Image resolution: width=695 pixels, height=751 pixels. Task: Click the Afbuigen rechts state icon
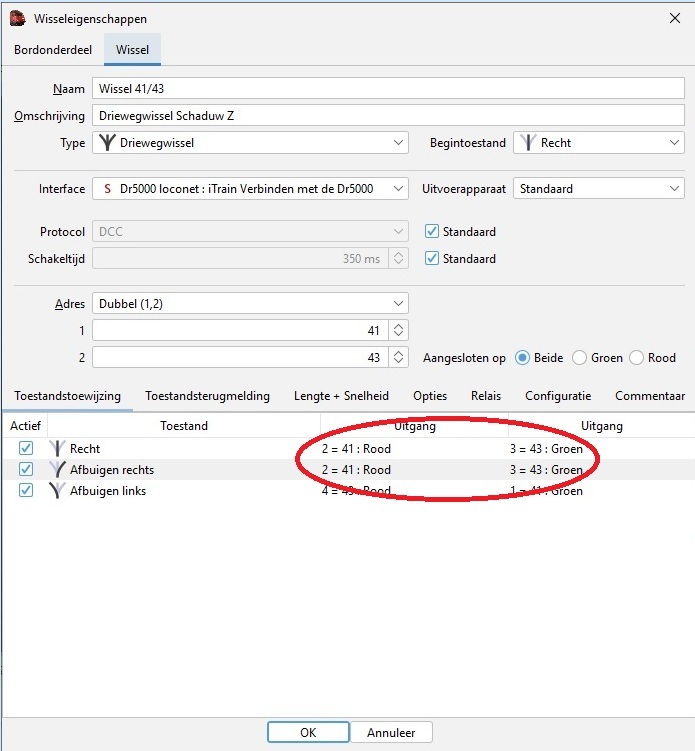(x=57, y=470)
